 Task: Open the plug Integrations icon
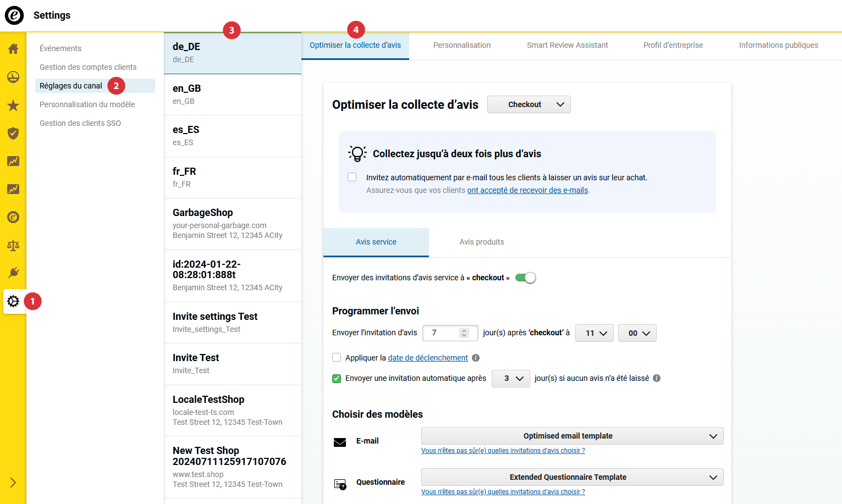point(13,272)
